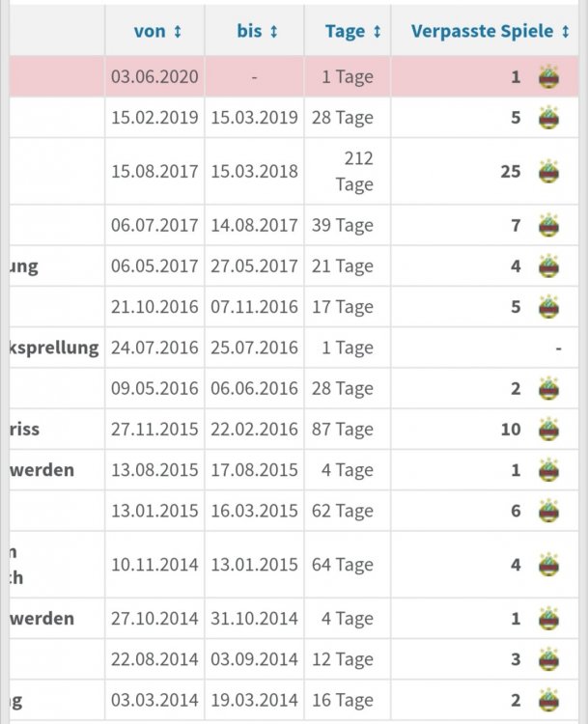Click club crest in 06.07.2017 row
The width and height of the screenshot is (588, 724).
(x=548, y=226)
